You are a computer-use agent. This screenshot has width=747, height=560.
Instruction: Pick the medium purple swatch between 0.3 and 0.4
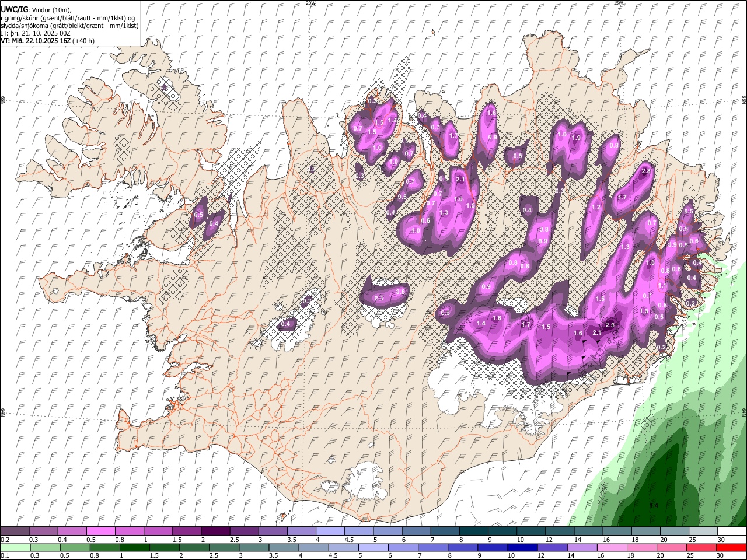click(x=43, y=531)
